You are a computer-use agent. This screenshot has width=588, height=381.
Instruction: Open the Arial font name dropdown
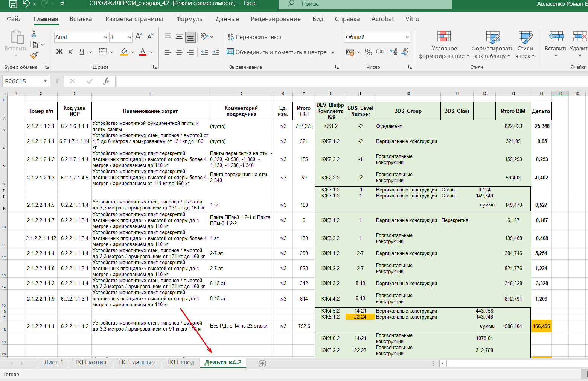tap(105, 37)
